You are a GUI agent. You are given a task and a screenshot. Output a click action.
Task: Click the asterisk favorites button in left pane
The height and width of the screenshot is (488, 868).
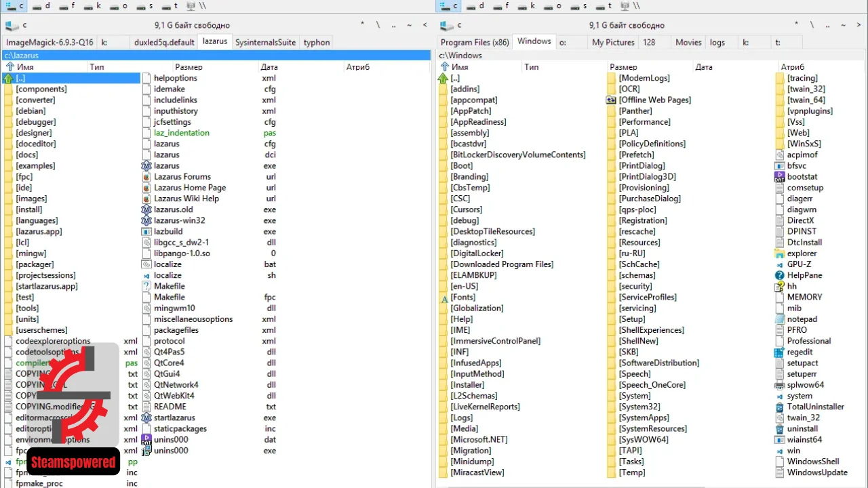click(363, 25)
